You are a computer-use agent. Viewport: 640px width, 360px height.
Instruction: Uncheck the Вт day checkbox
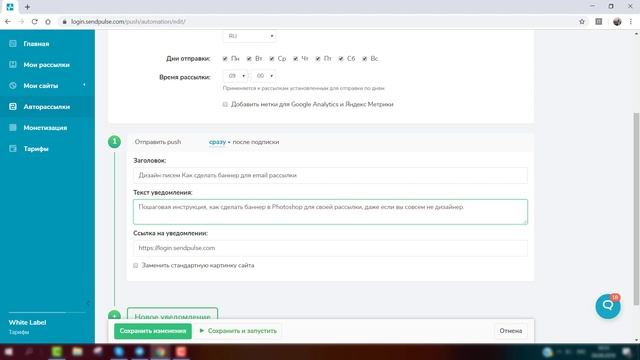point(249,59)
